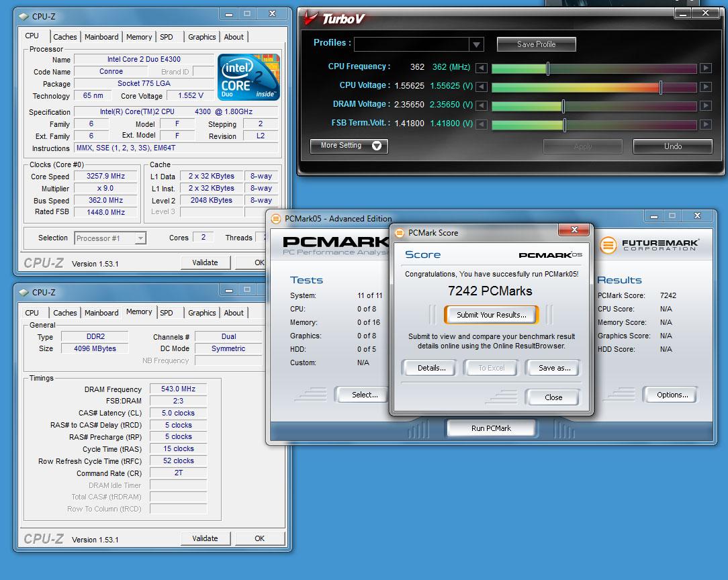Open Caches tab in bottom CPU-Z window
The width and height of the screenshot is (728, 580).
pyautogui.click(x=65, y=313)
